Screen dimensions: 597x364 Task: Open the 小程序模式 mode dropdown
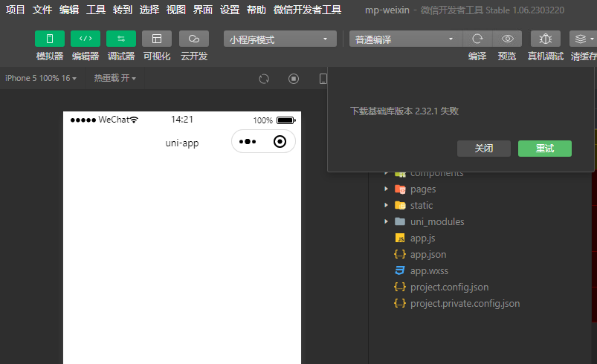tap(280, 39)
